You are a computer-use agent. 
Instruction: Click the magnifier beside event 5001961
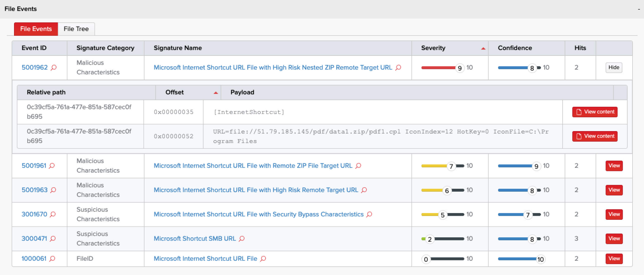[52, 166]
